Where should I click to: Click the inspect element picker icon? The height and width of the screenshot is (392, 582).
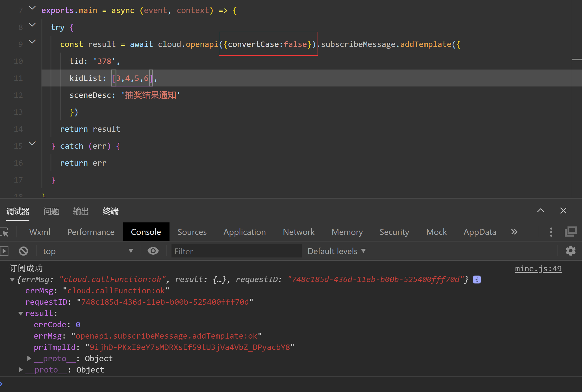click(x=5, y=232)
